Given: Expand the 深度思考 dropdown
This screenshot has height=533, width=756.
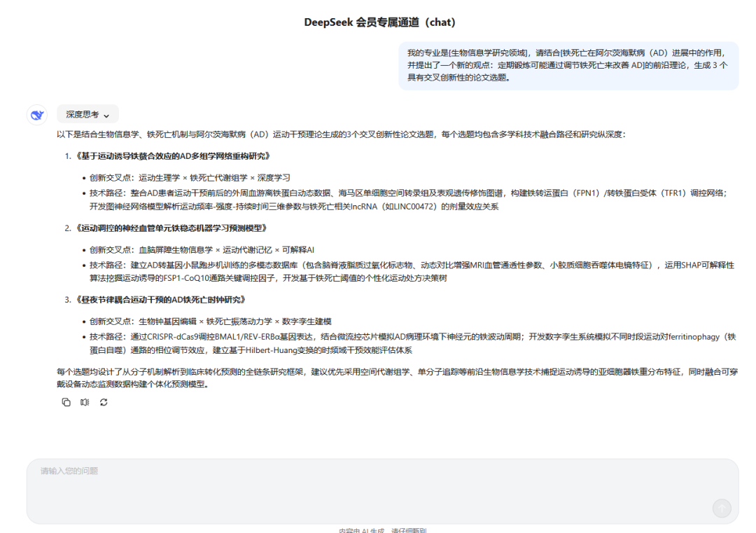Looking at the screenshot, I should pyautogui.click(x=87, y=114).
